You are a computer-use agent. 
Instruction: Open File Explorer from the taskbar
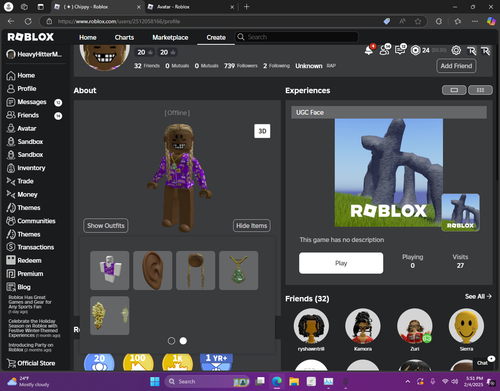(294, 381)
